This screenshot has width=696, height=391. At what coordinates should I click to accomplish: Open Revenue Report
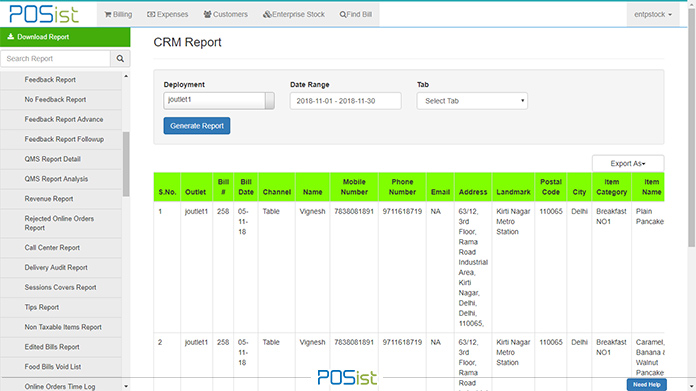click(x=61, y=199)
